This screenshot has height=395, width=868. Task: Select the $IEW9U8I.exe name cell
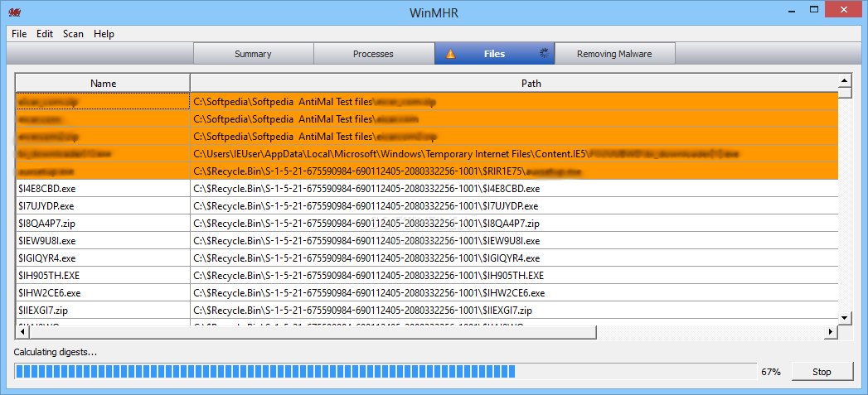[103, 241]
